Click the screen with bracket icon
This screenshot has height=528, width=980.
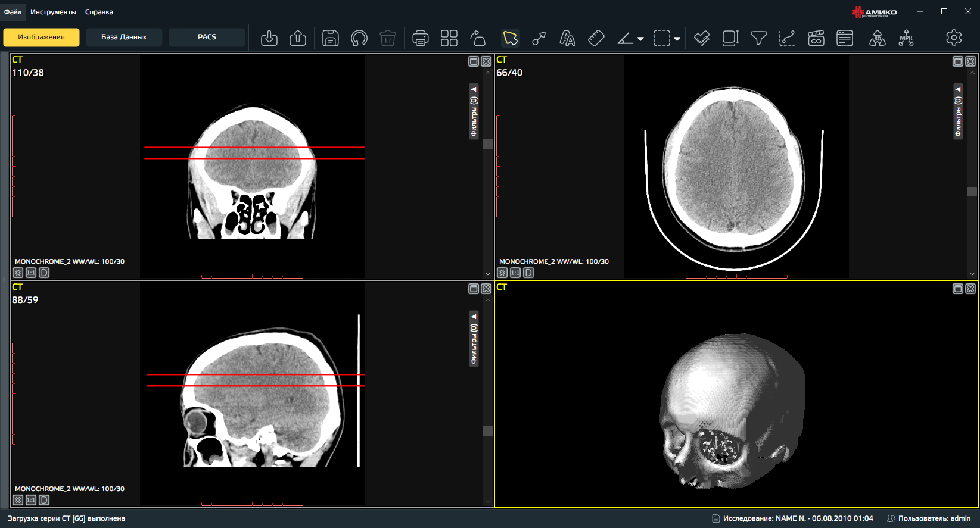(x=730, y=38)
